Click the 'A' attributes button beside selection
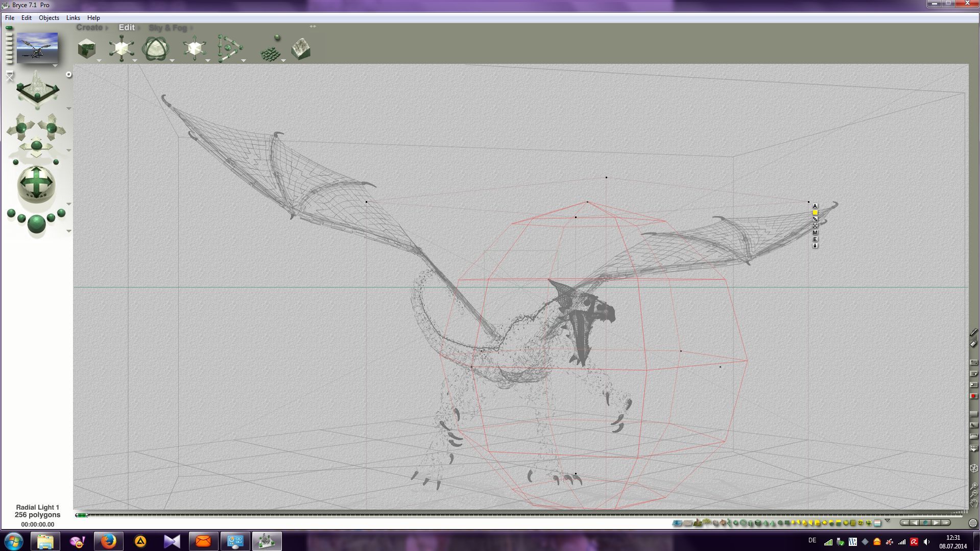This screenshot has width=980, height=551. tap(815, 206)
